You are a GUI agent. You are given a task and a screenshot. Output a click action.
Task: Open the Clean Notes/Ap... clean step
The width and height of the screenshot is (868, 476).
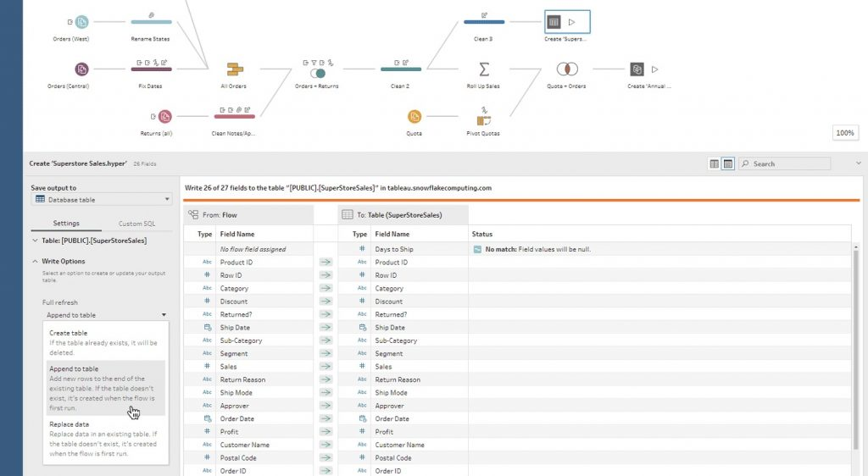click(235, 116)
